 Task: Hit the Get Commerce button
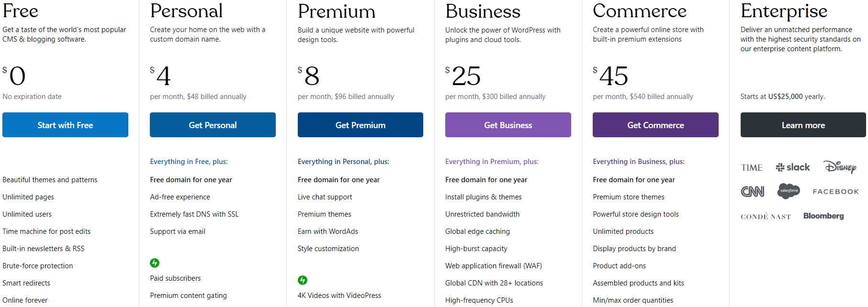click(655, 125)
